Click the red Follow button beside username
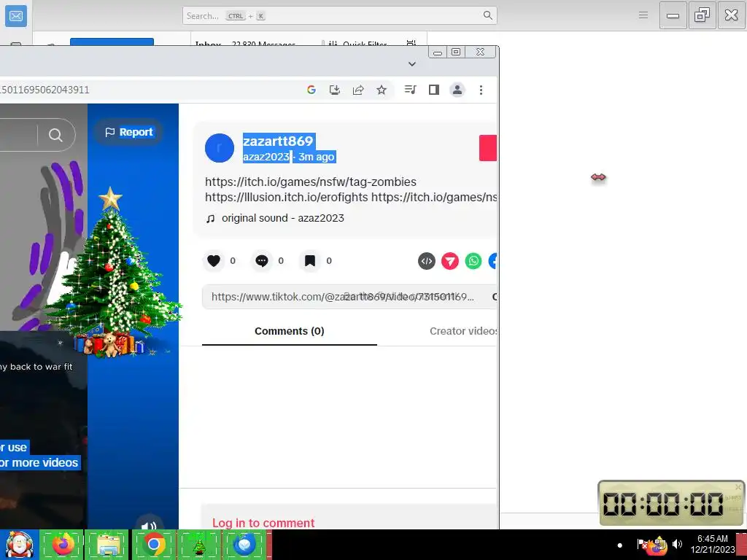Image resolution: width=747 pixels, height=560 pixels. pos(488,148)
